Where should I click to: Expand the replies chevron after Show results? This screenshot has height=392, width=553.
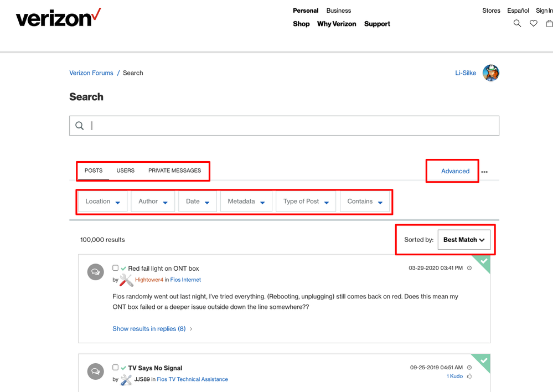pyautogui.click(x=191, y=329)
